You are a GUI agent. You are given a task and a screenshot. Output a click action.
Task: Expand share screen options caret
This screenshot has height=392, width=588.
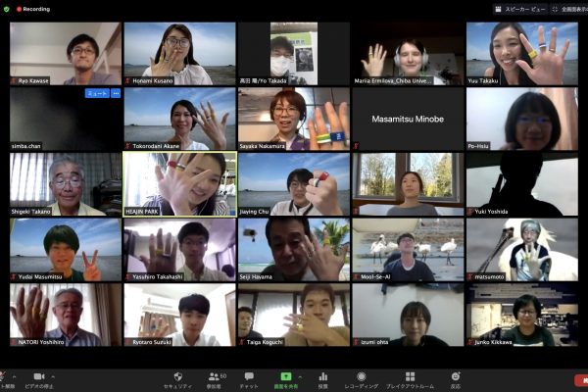(300, 373)
